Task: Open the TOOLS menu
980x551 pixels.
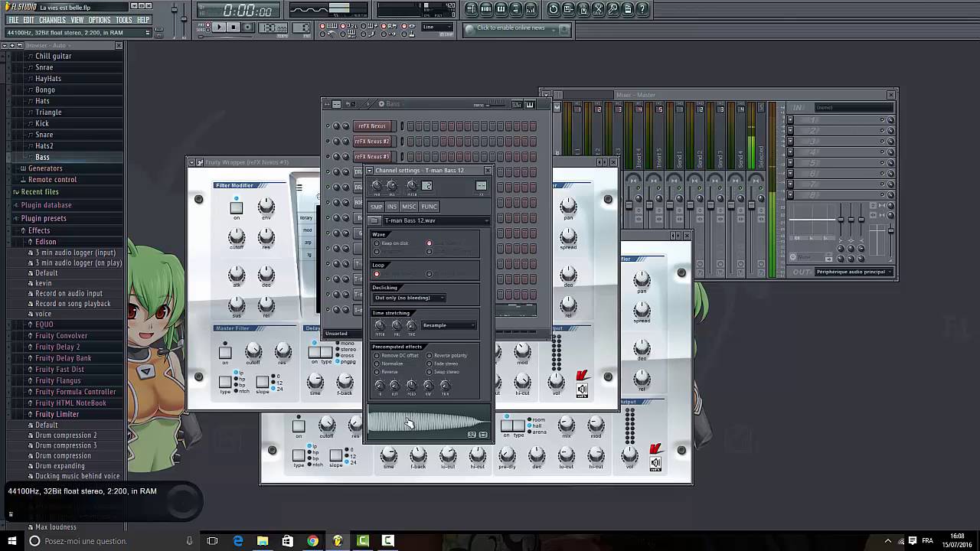Action: click(124, 20)
